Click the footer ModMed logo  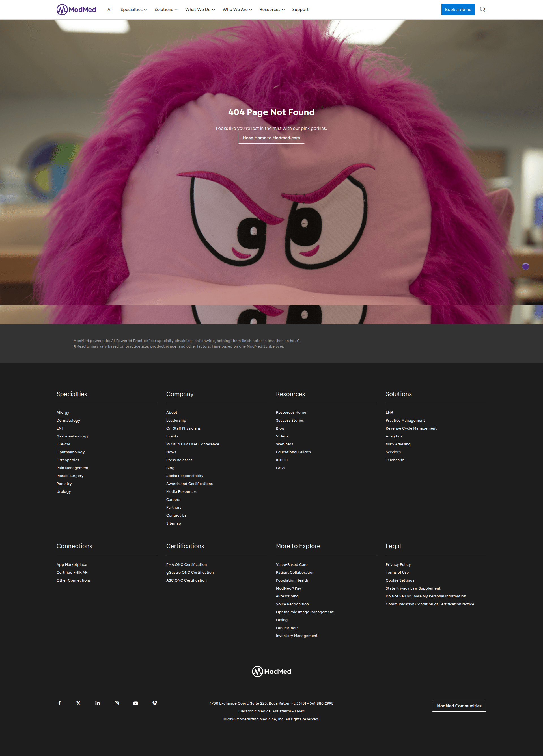point(271,671)
